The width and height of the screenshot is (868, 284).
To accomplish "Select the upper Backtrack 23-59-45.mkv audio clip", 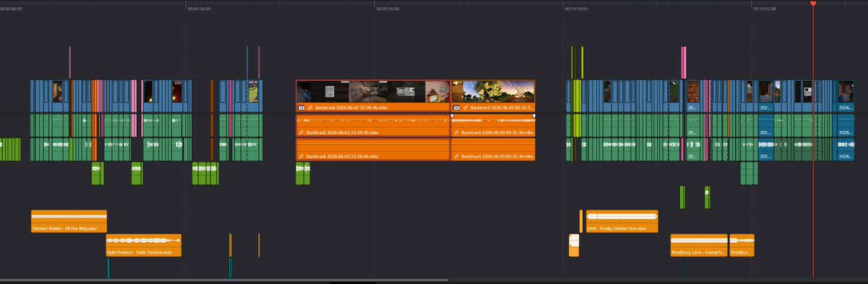I will pyautogui.click(x=373, y=125).
